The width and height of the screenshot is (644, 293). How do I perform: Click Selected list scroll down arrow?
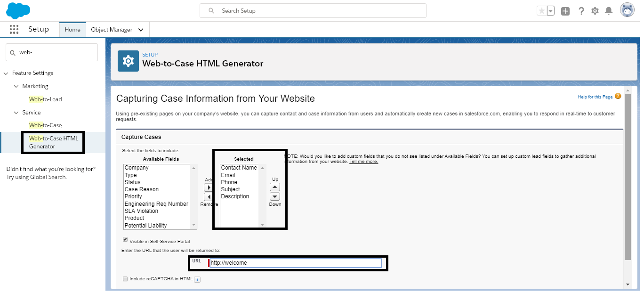tap(263, 225)
